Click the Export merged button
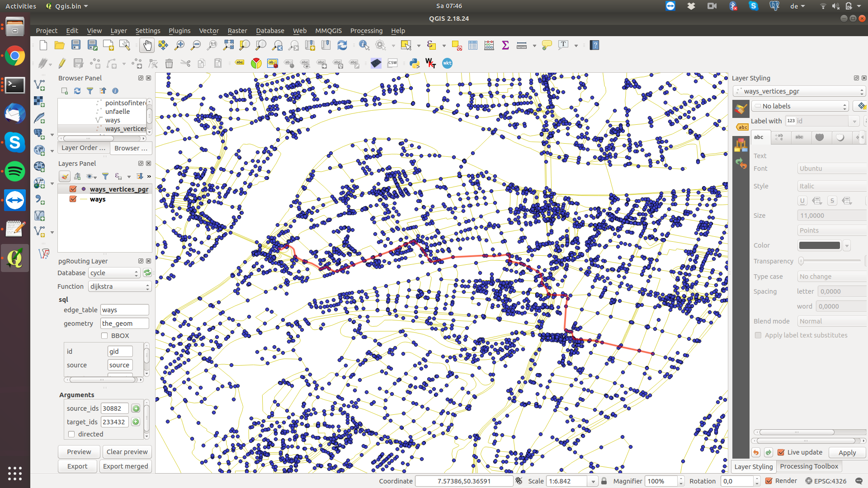The height and width of the screenshot is (488, 868). point(126,466)
